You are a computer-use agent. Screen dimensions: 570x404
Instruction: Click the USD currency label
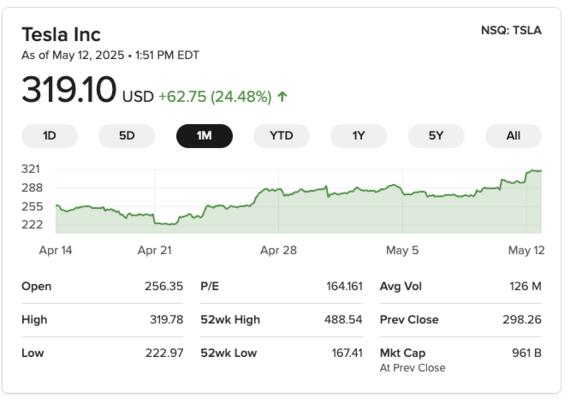[x=138, y=97]
